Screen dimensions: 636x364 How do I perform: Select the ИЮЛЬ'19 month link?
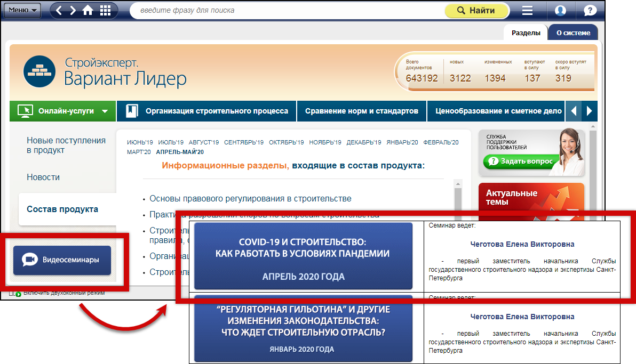tap(171, 142)
